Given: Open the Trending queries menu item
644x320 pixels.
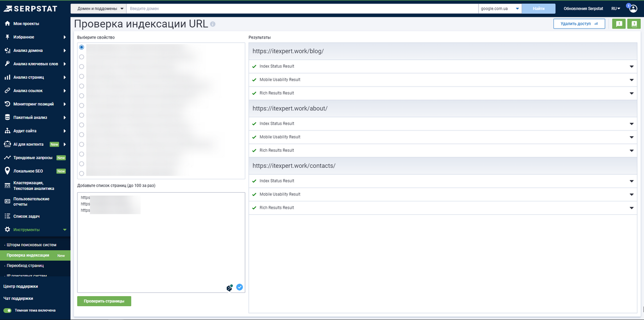Looking at the screenshot, I should click(x=33, y=158).
